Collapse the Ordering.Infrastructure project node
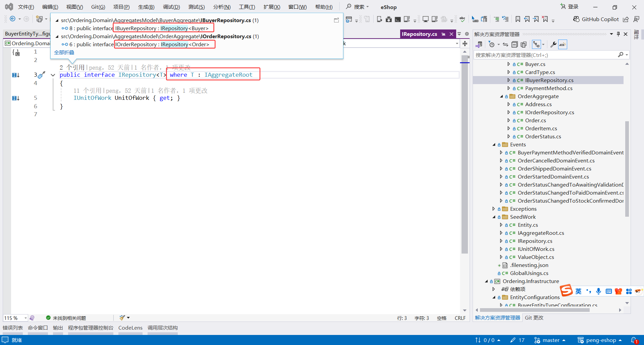 point(486,281)
